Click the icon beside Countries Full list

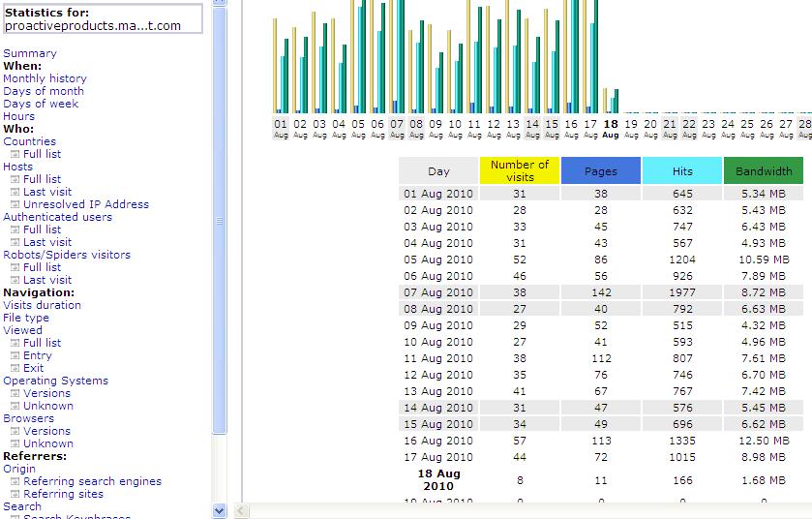tap(15, 154)
